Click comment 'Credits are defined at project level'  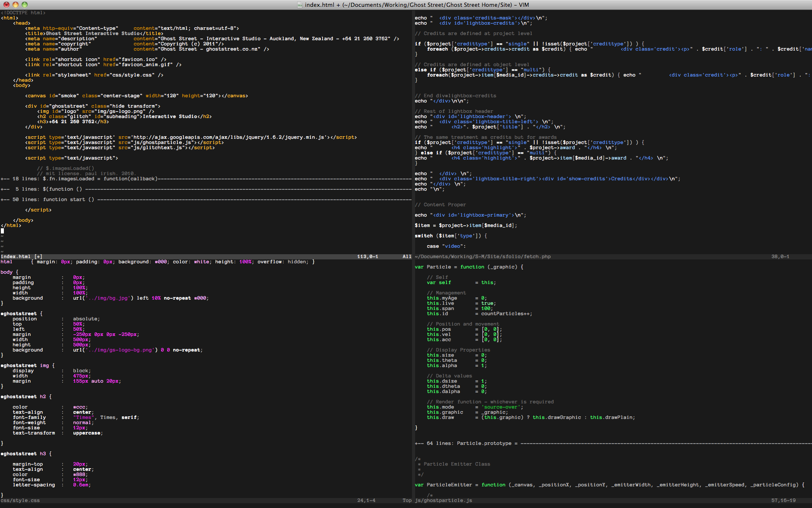(474, 33)
